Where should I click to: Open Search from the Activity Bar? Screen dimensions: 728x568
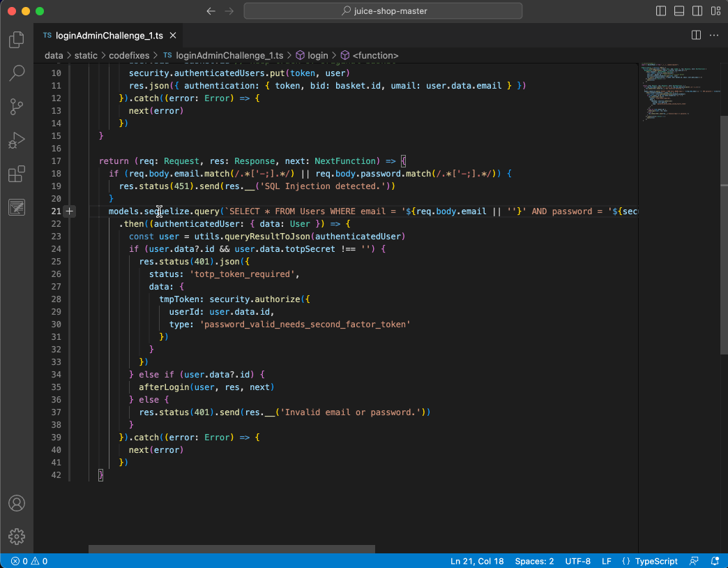click(16, 73)
